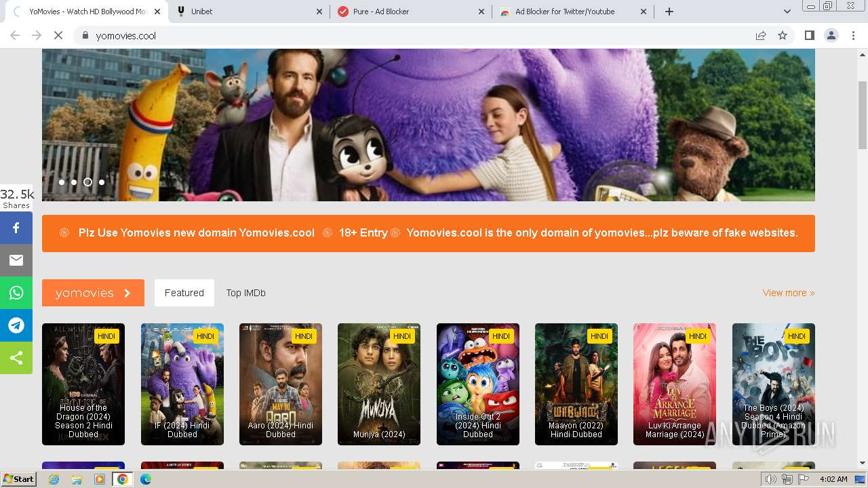This screenshot has height=488, width=868.
Task: Open Inside Out 2 Hindi Dubbed poster
Action: pos(478,384)
